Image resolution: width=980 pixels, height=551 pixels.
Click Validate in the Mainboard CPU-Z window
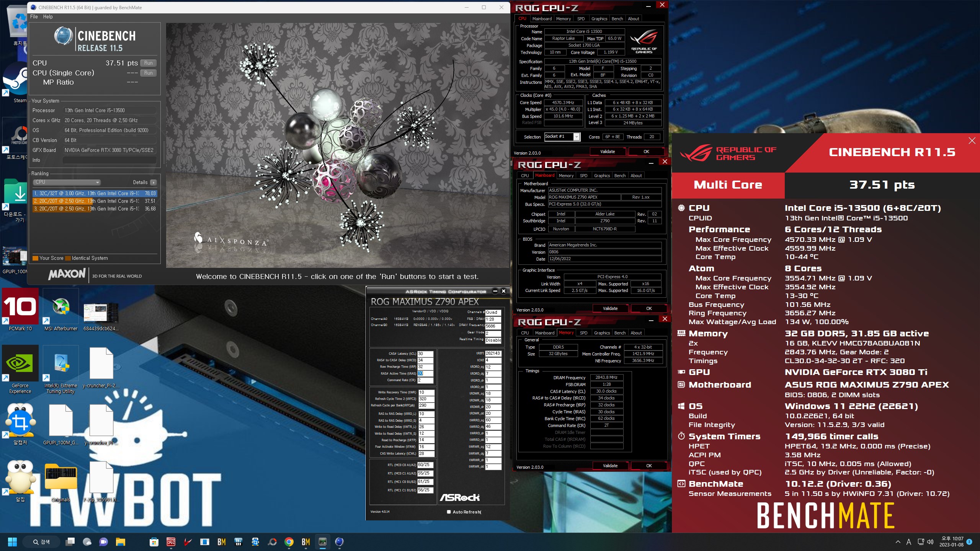click(610, 308)
